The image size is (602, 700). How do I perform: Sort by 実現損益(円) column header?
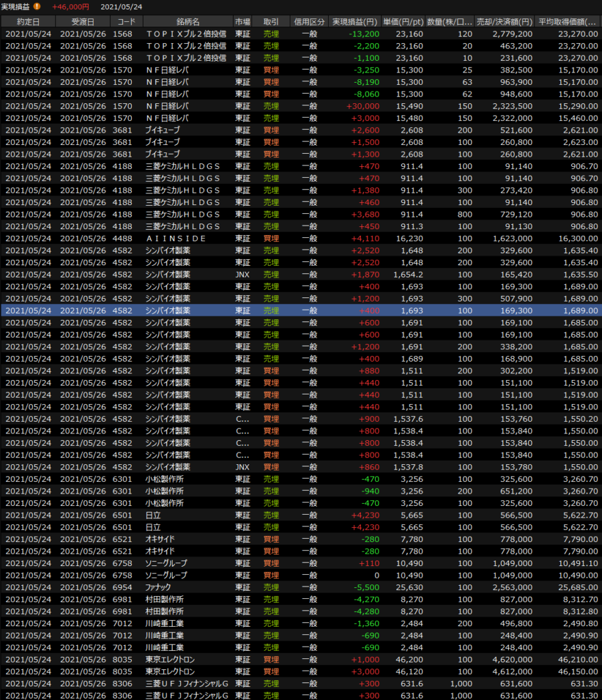(354, 21)
